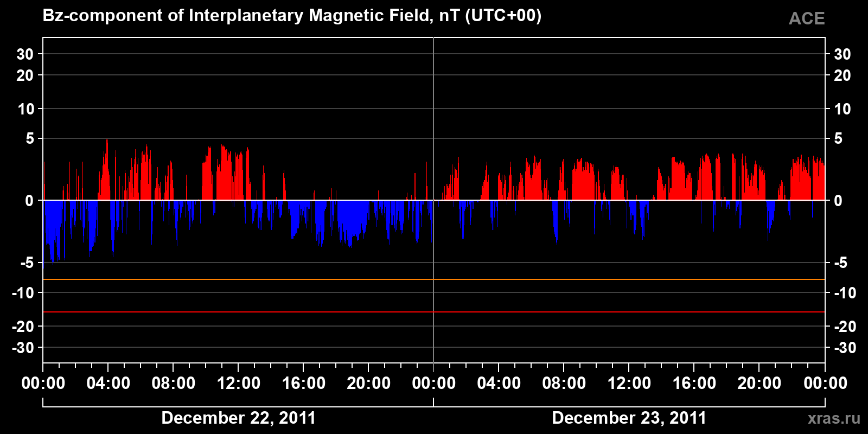Click the first 00:00 label at left end
The image size is (868, 434).
pos(43,383)
